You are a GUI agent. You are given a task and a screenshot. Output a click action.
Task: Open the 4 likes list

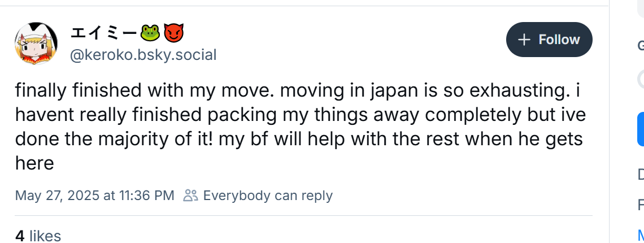38,236
